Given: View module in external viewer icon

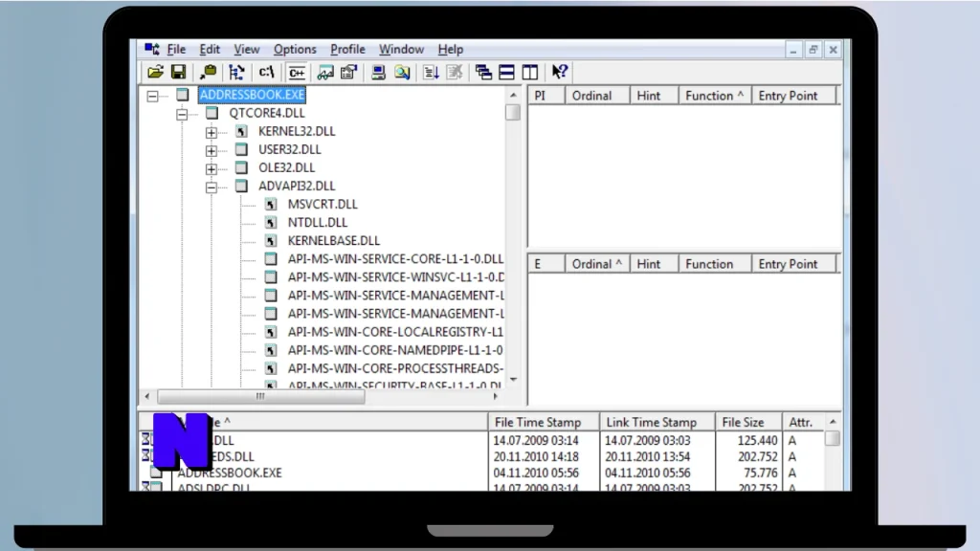Looking at the screenshot, I should [x=325, y=72].
